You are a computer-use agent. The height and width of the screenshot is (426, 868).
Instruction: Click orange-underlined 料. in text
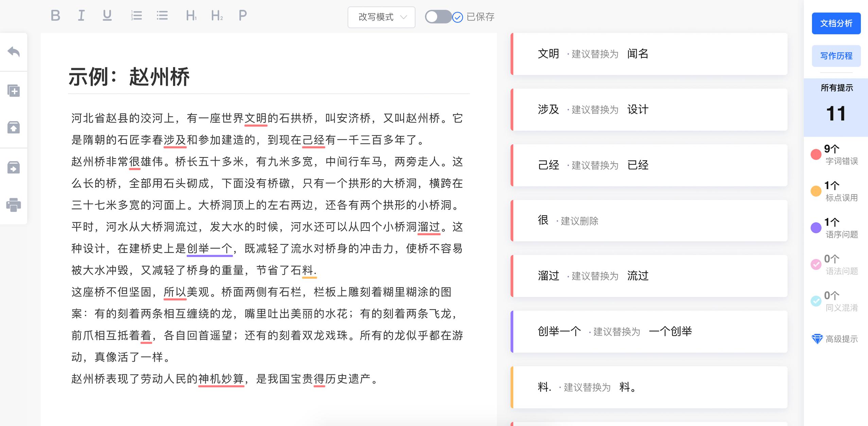pyautogui.click(x=309, y=270)
